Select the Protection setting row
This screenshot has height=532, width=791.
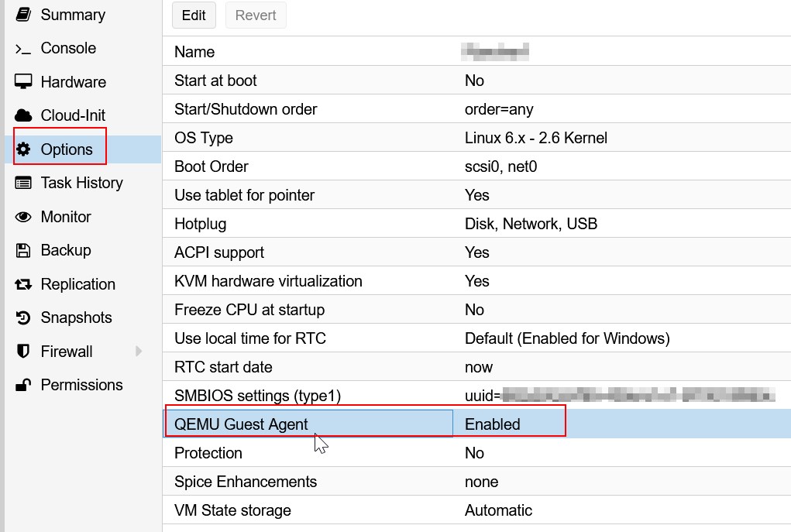coord(310,452)
